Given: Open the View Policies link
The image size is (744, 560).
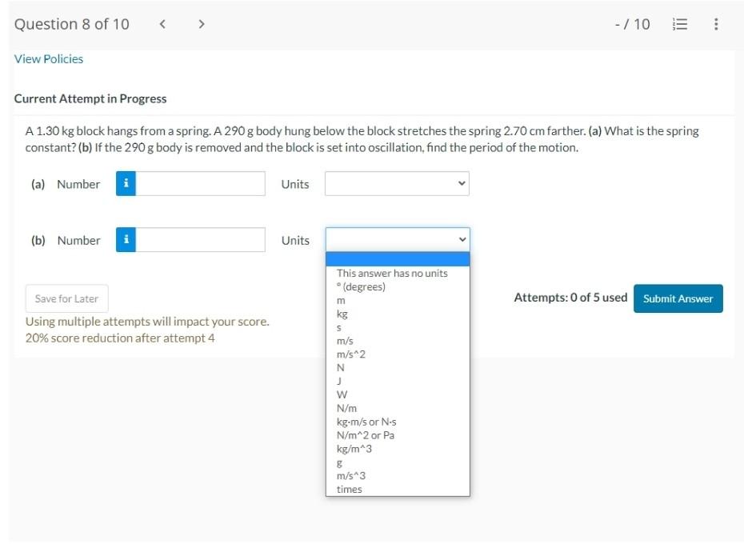Looking at the screenshot, I should click(x=48, y=59).
